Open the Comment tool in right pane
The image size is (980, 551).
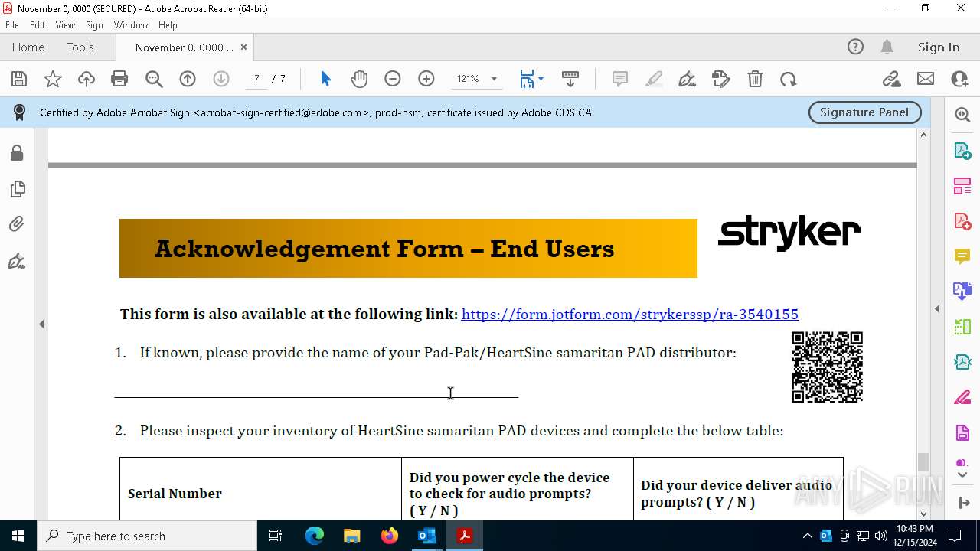(962, 256)
